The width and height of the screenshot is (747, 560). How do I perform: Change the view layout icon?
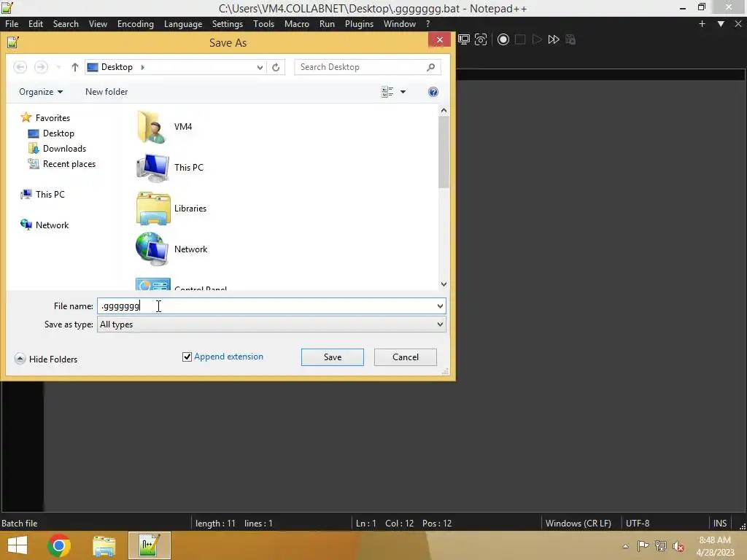(387, 92)
